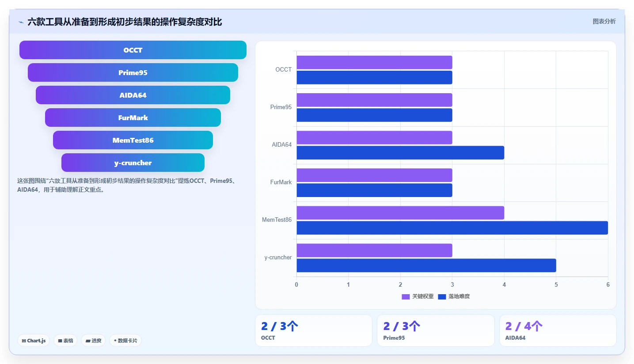
Task: Click the 图表分析 label in the header
Action: click(604, 21)
